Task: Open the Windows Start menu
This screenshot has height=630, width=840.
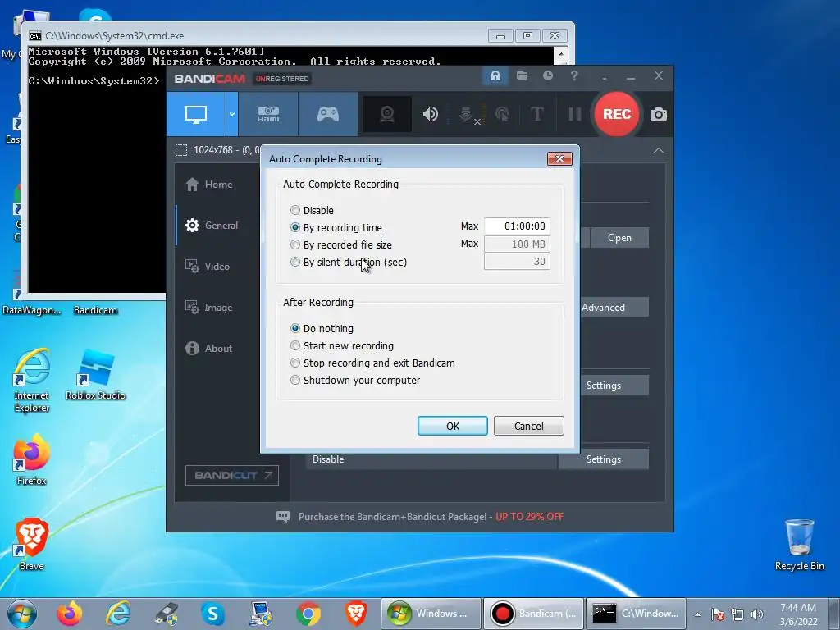Action: [x=22, y=614]
